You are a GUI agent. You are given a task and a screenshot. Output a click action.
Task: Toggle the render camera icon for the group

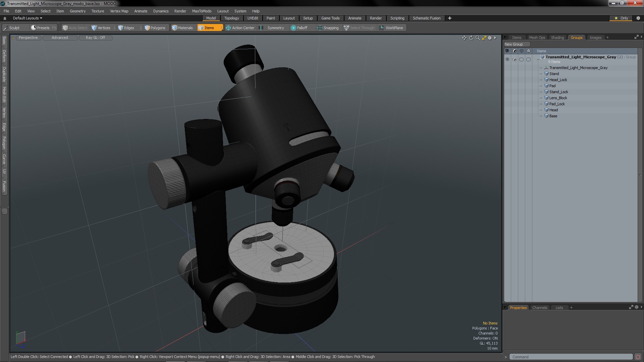tap(515, 59)
